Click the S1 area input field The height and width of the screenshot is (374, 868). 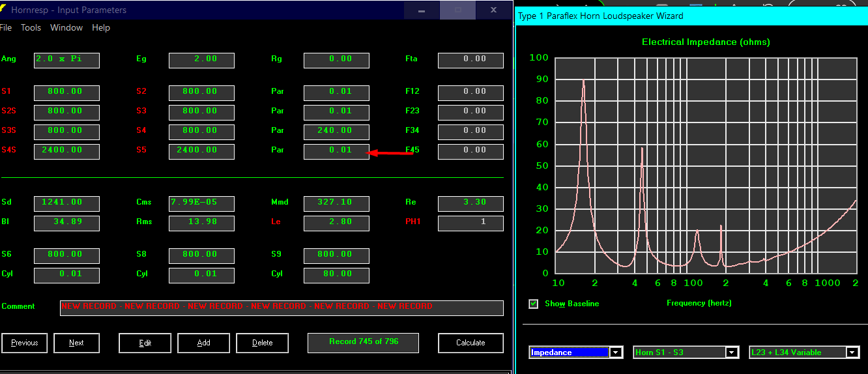click(x=66, y=93)
